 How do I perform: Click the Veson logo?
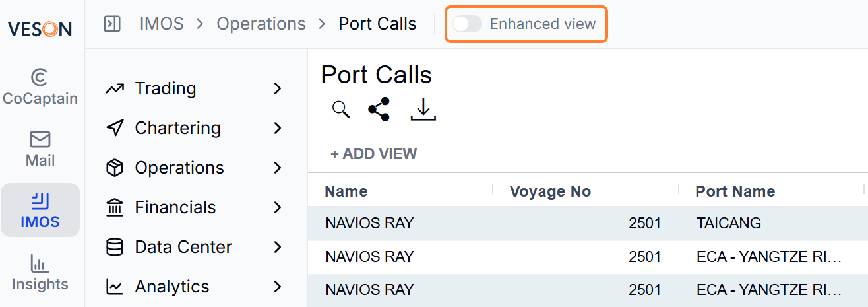(40, 29)
